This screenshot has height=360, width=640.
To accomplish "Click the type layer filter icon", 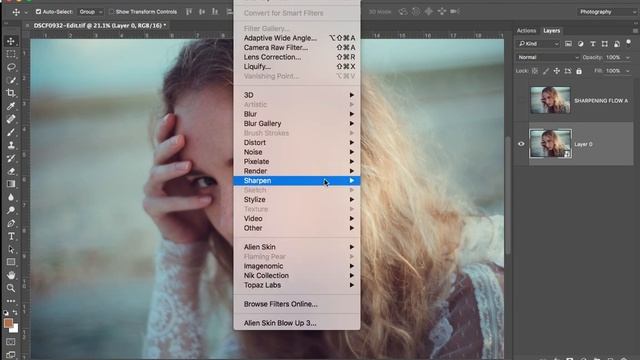I will (593, 44).
